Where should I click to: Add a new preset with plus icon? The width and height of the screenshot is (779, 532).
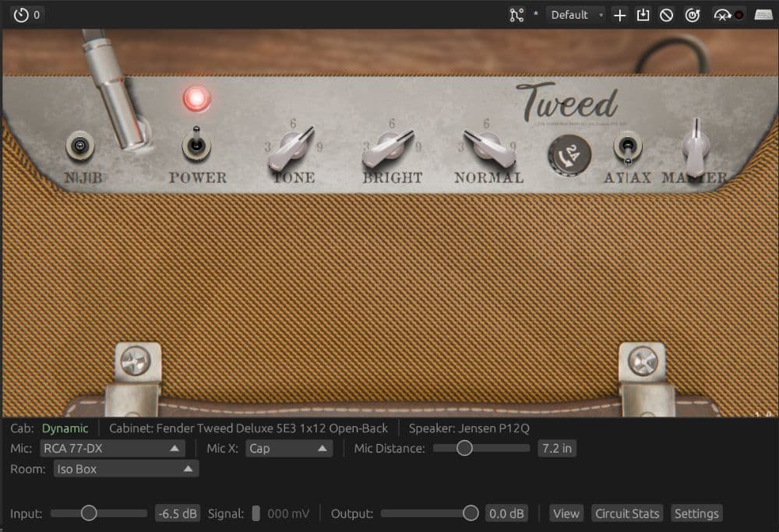tap(619, 16)
